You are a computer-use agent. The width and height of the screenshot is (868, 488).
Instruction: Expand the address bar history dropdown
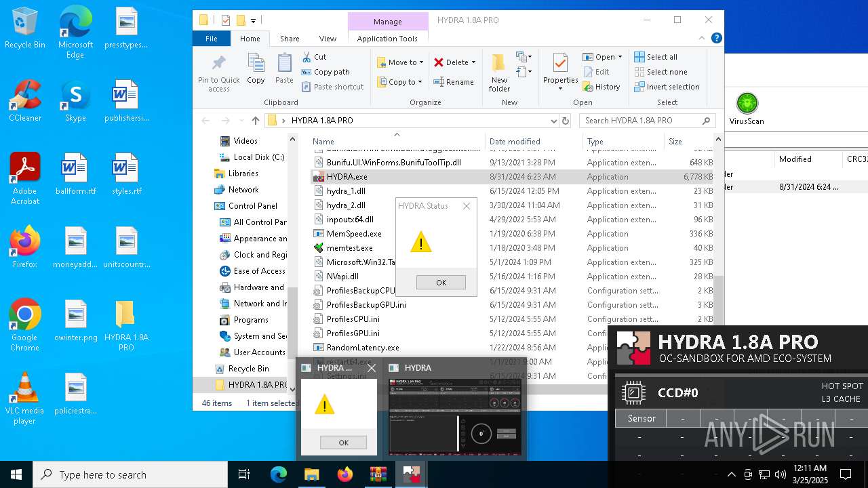tap(554, 121)
